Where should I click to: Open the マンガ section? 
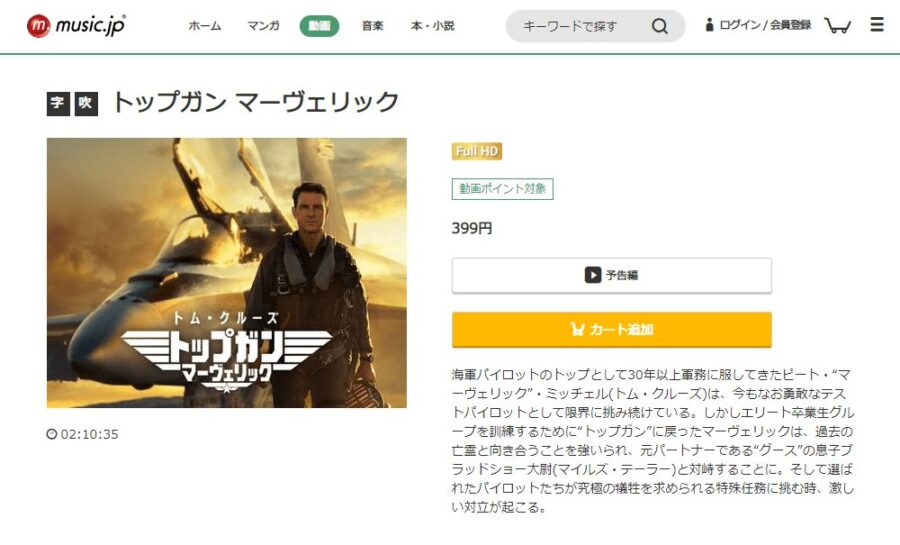click(x=263, y=26)
